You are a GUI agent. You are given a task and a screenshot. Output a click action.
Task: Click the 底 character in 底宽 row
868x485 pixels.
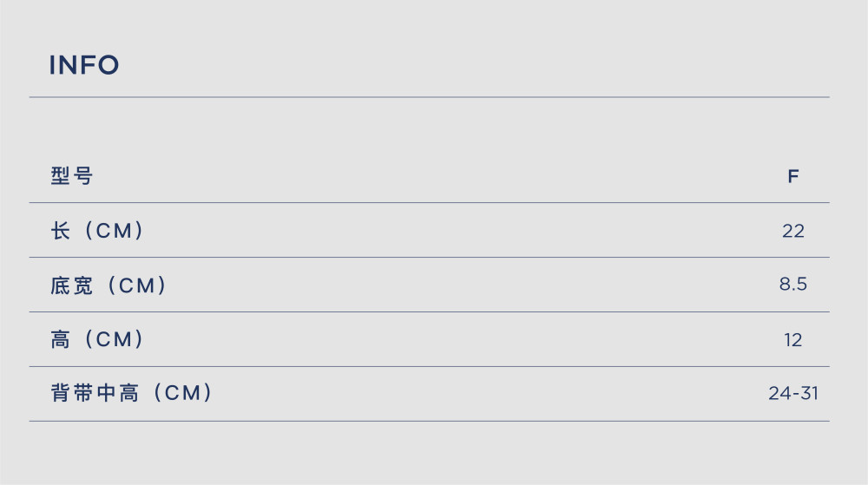point(61,285)
